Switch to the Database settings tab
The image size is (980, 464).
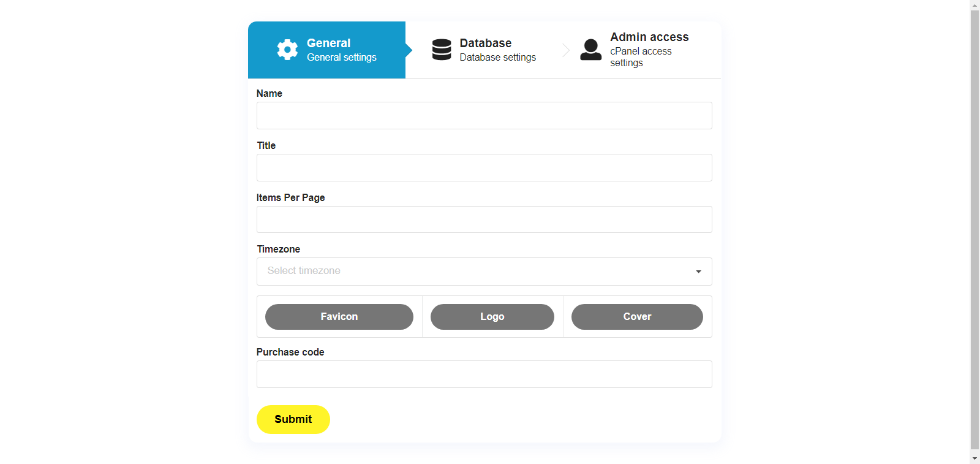497,50
